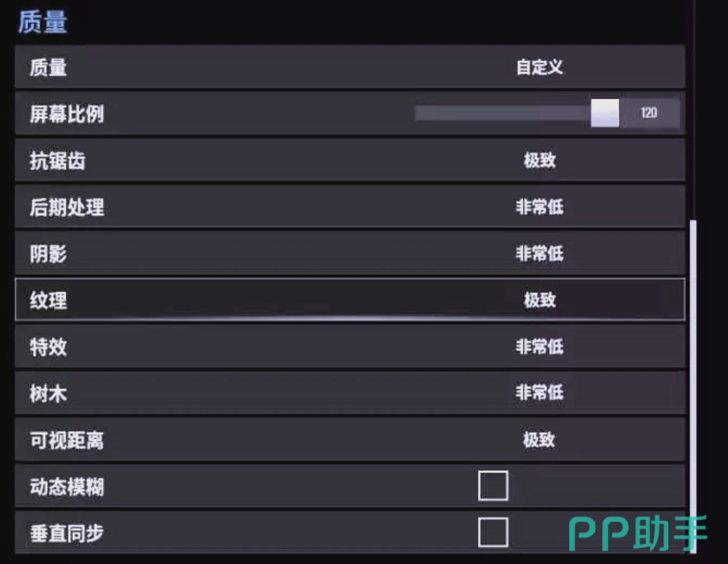
Task: Click the 可视距离 value 极致
Action: coord(539,440)
